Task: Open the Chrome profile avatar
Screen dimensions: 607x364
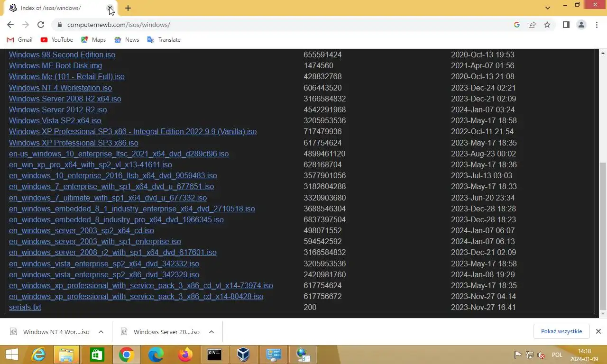Action: pyautogui.click(x=581, y=25)
